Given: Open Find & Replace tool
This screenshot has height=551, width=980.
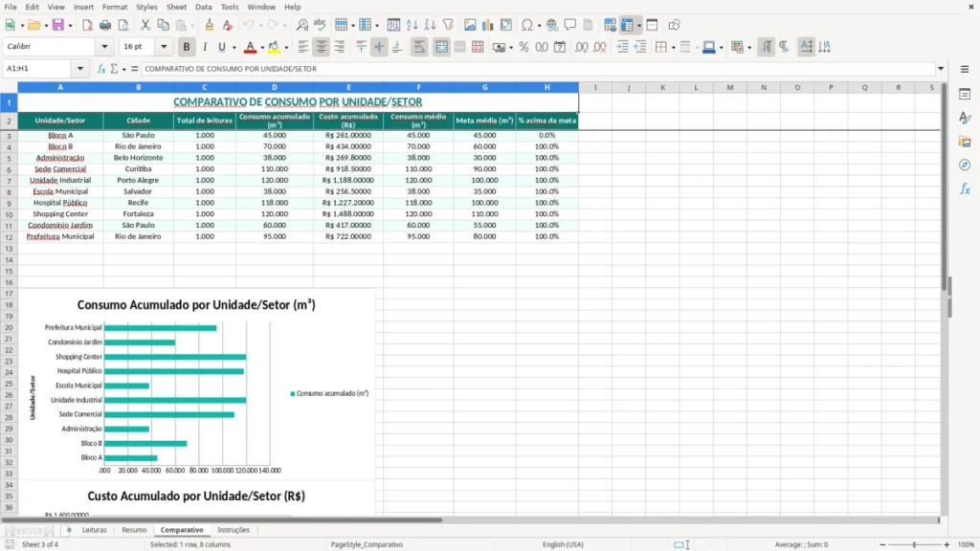Looking at the screenshot, I should tap(301, 25).
